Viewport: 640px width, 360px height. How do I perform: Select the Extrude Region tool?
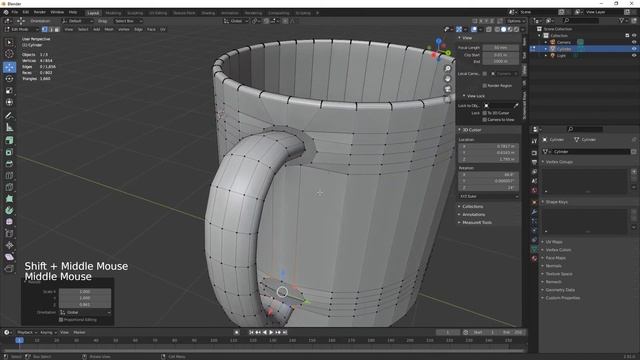coord(9,141)
